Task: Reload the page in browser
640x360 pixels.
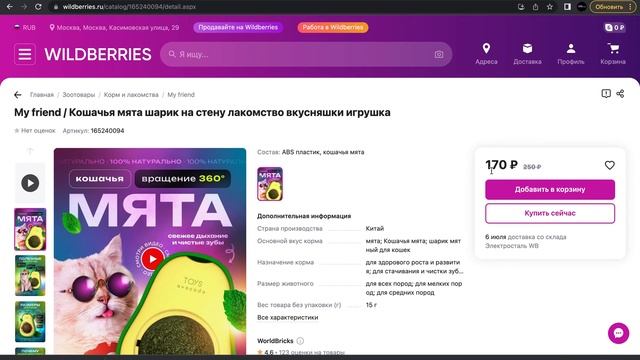Action: pos(38,7)
